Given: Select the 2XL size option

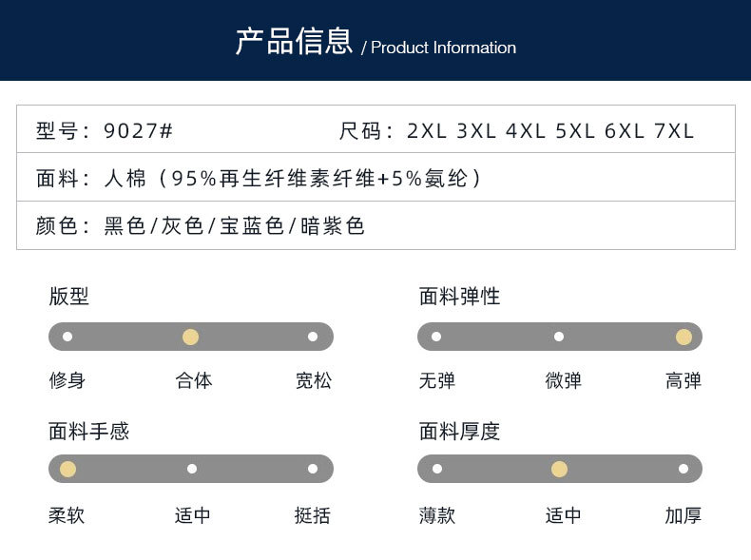Looking at the screenshot, I should point(427,131).
